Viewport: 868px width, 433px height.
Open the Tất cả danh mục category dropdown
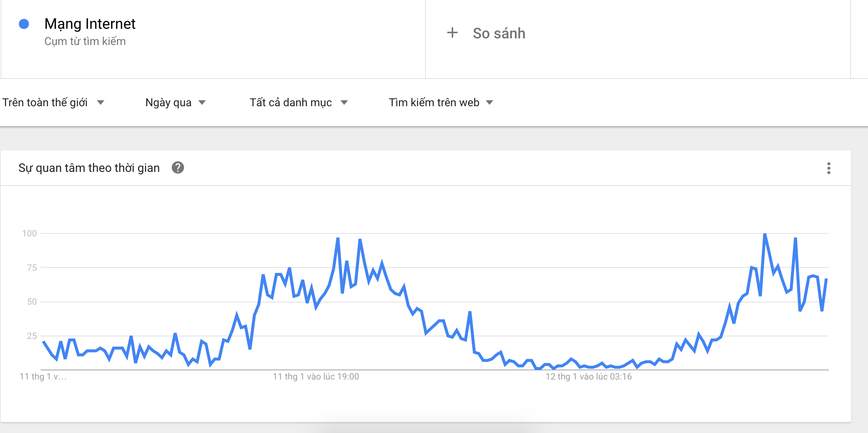(x=290, y=103)
